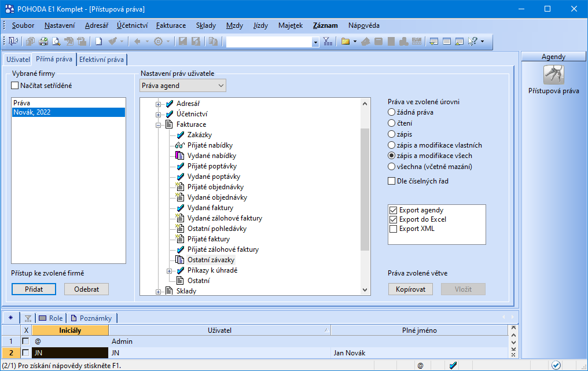The width and height of the screenshot is (588, 371).
Task: Click the @ indicator in the status bar
Action: point(420,365)
